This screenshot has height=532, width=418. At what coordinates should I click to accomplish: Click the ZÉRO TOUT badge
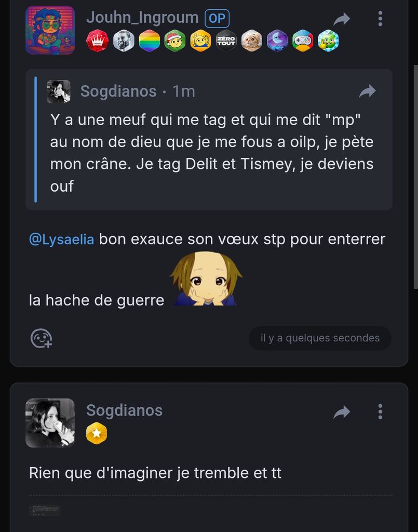[x=226, y=41]
